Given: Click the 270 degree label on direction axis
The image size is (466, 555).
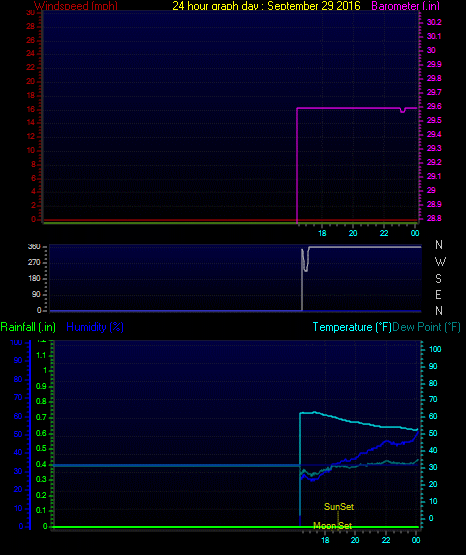Looking at the screenshot, I should [x=34, y=262].
